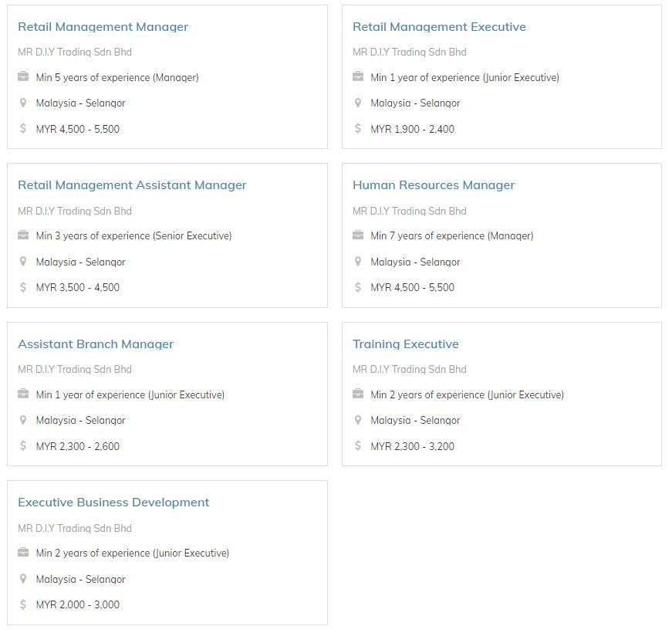672x633 pixels.
Task: Open the Retail Management Manager job listing
Action: pyautogui.click(x=103, y=27)
